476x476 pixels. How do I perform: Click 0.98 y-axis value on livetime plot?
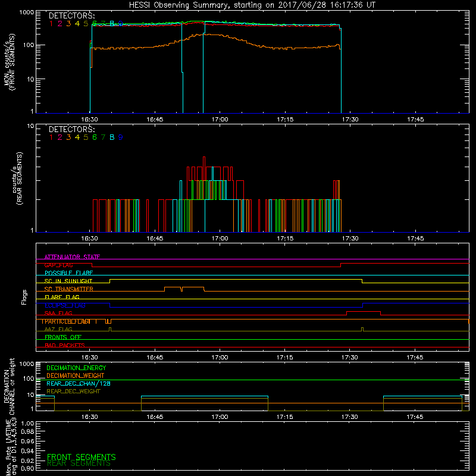27,431
